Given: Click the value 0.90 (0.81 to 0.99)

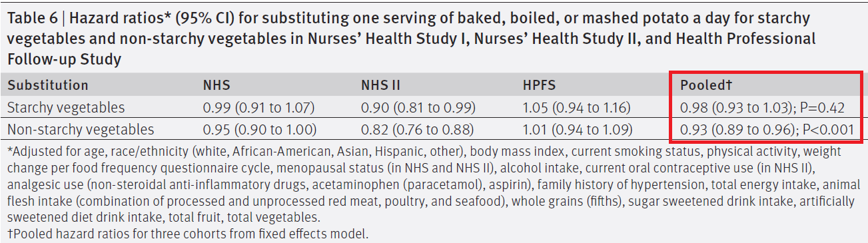Looking at the screenshot, I should point(418,107).
